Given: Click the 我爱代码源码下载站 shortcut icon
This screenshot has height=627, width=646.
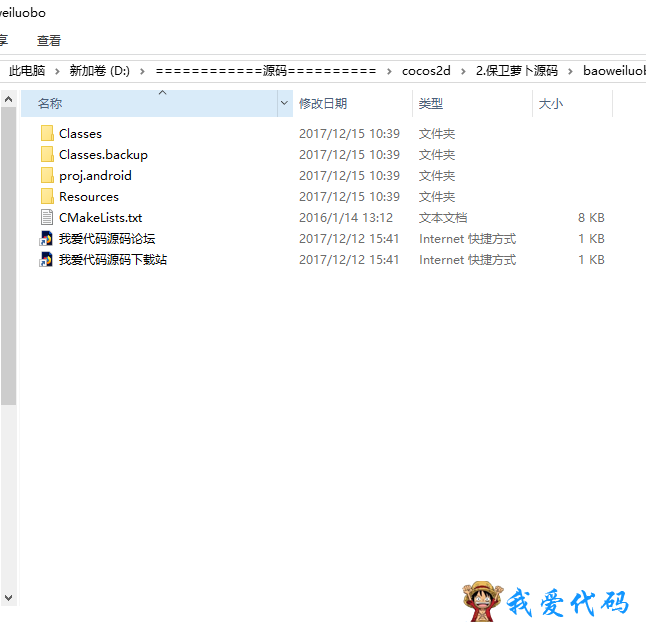Looking at the screenshot, I should (47, 259).
